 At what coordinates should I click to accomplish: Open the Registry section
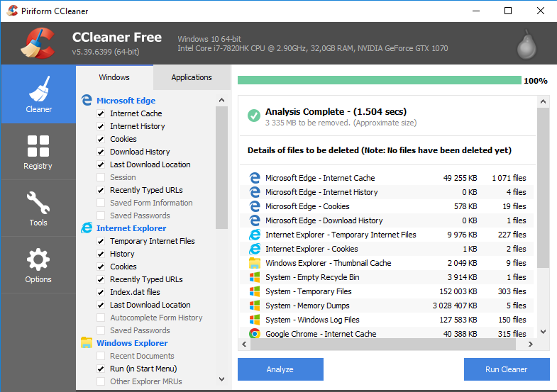[x=38, y=152]
